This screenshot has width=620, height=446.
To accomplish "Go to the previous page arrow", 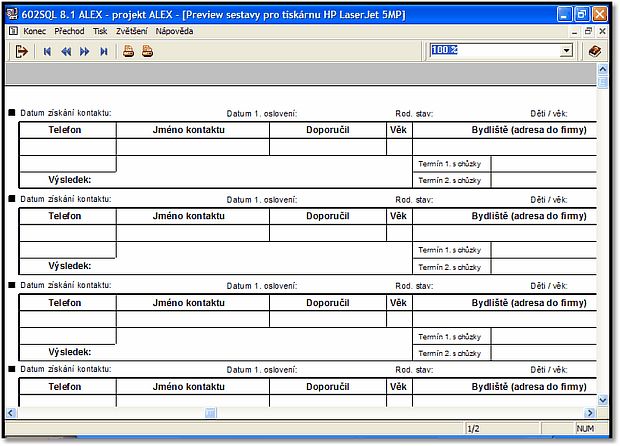I will pyautogui.click(x=66, y=51).
